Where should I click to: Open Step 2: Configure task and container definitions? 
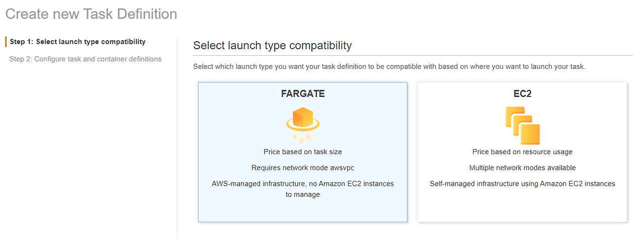click(86, 59)
